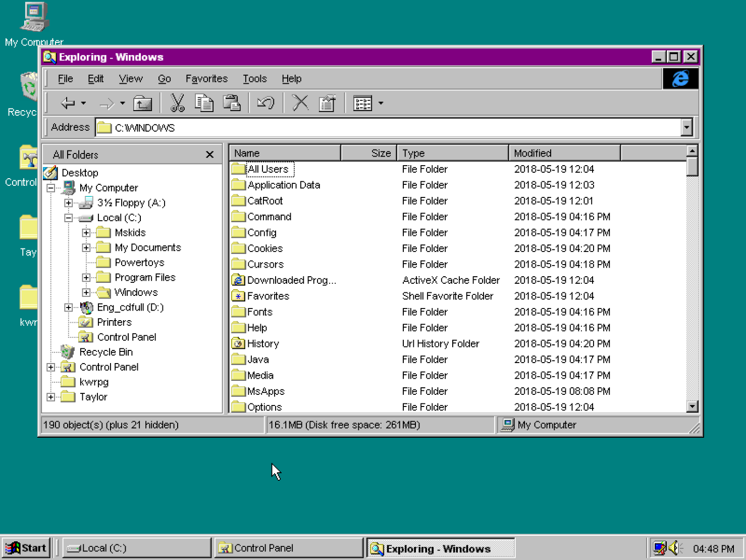Open the Views dropdown arrow
Screen dimensions: 746x560
click(x=381, y=103)
